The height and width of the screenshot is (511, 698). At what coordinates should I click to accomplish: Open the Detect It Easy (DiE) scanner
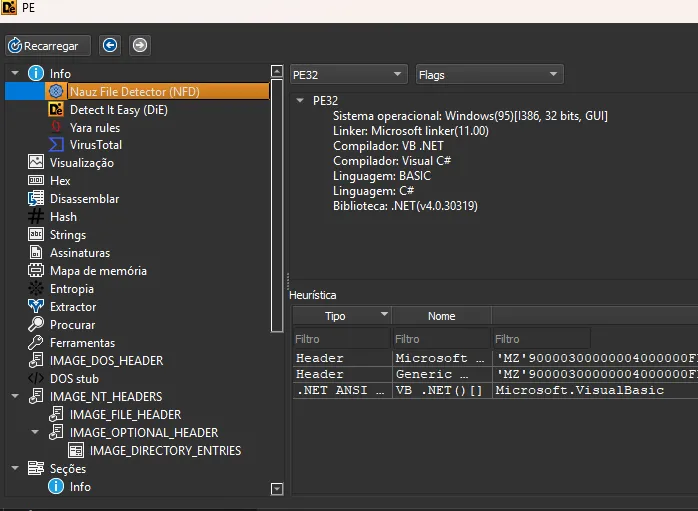click(118, 109)
